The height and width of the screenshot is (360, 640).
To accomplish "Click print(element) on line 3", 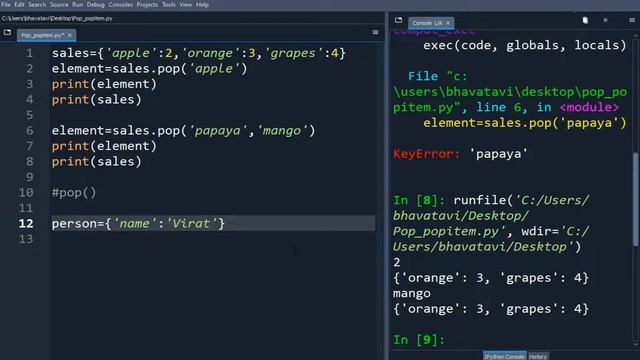I will tap(104, 84).
